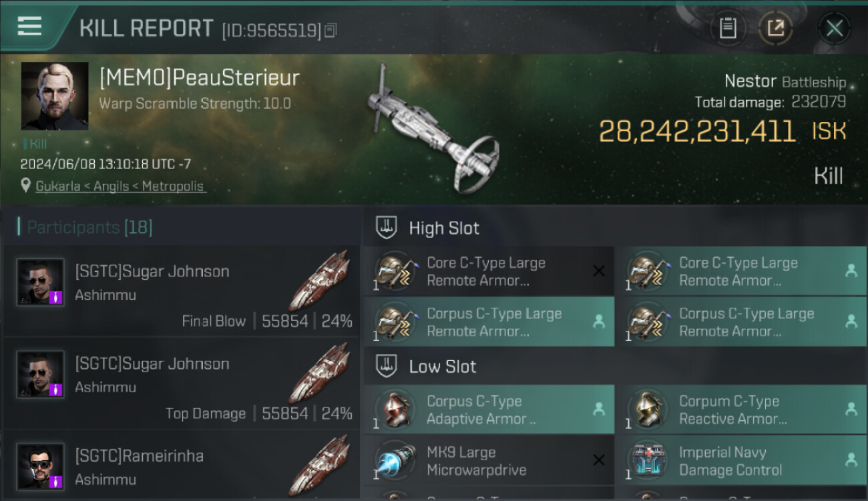Select destroyed Core C-Type Remote Armor module

click(x=489, y=271)
